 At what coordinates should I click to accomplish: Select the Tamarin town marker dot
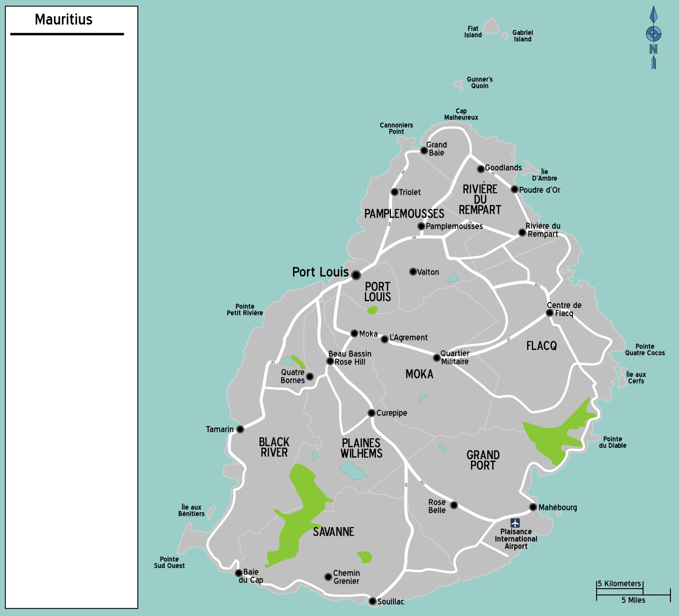(240, 429)
